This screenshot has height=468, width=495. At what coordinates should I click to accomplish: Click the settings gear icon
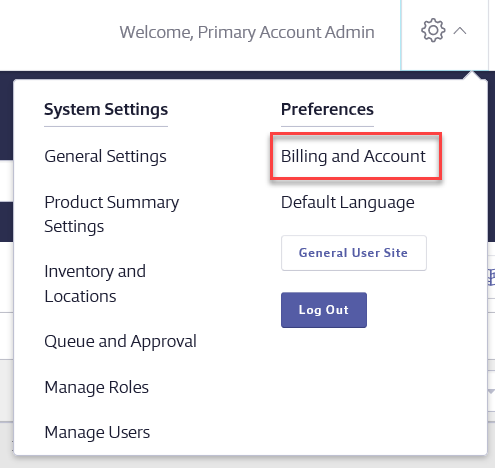(x=433, y=31)
